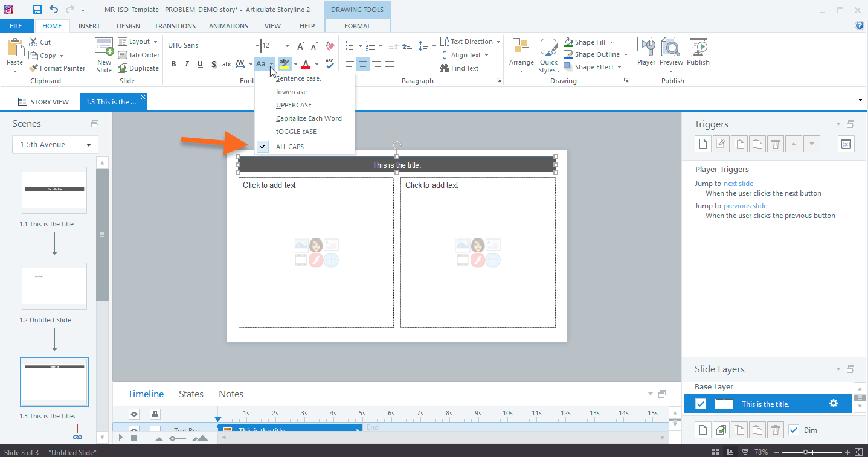Select the ALL CAPS option checkmark

tap(262, 146)
